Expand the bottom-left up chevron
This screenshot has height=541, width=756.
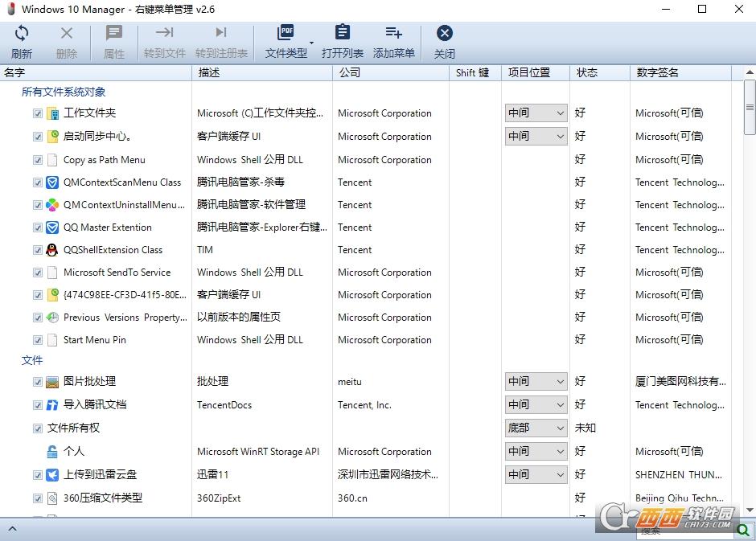(13, 530)
